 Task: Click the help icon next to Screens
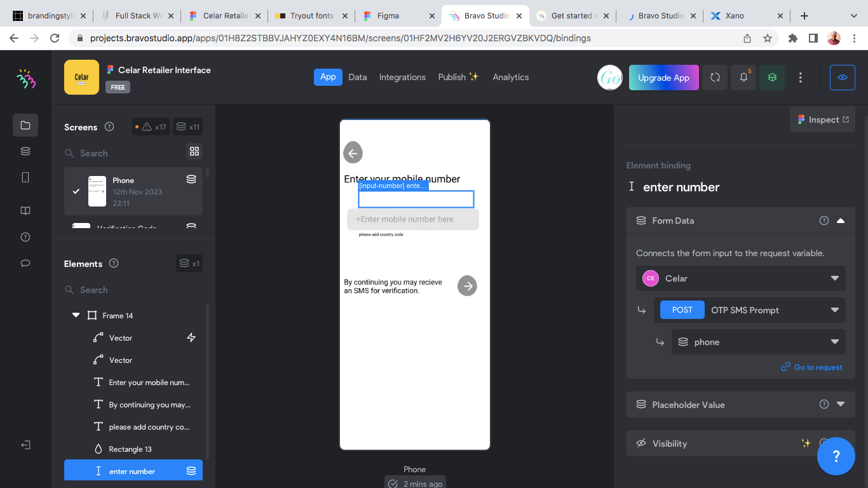[x=109, y=126]
